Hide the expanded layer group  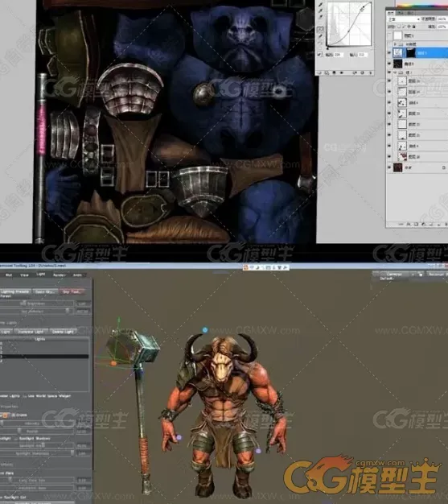pos(389,73)
